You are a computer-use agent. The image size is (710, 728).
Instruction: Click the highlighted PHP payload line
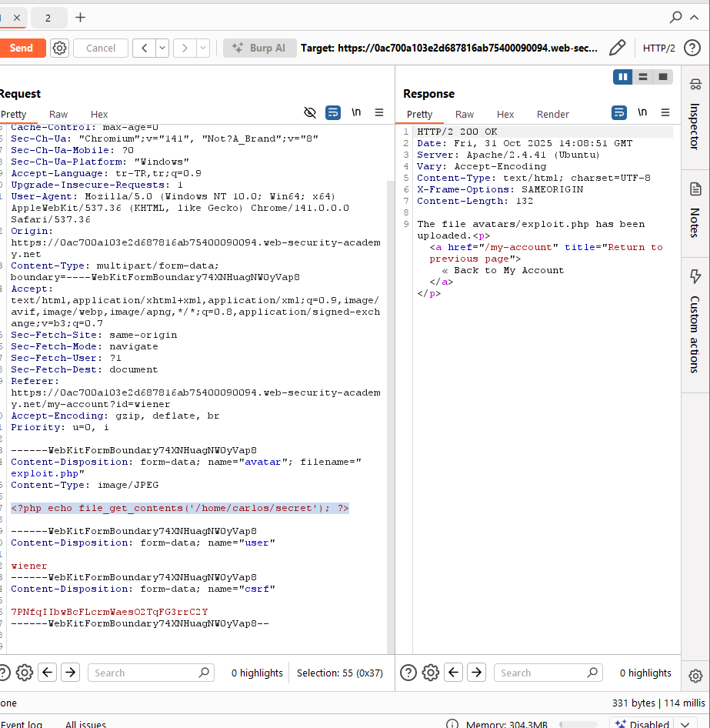[x=179, y=508]
